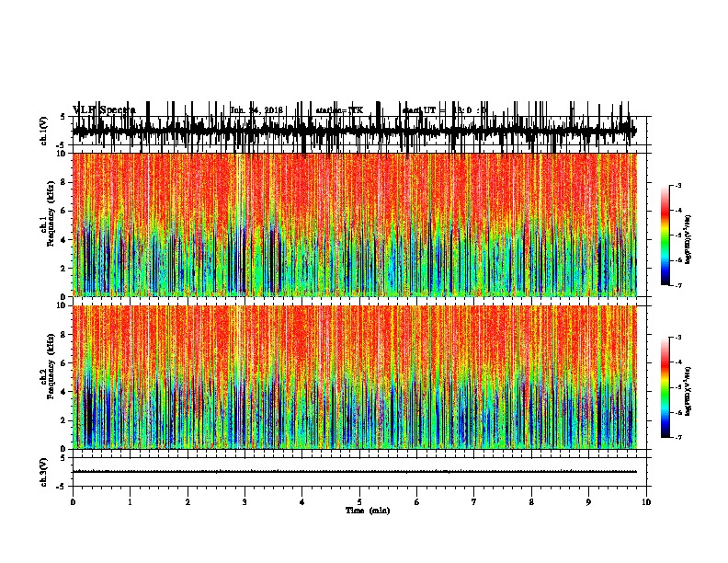The width and height of the screenshot is (728, 563).
Task: Click the upper colorbar log(PSD) label
Action: point(688,240)
